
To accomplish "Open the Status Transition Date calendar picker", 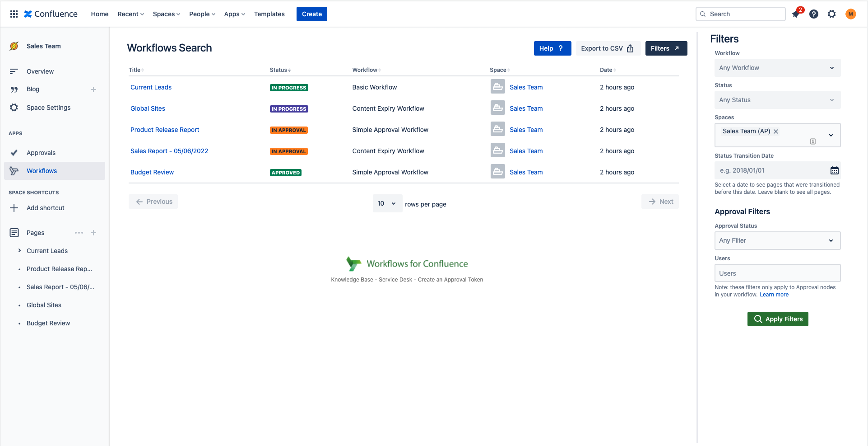I will [835, 170].
